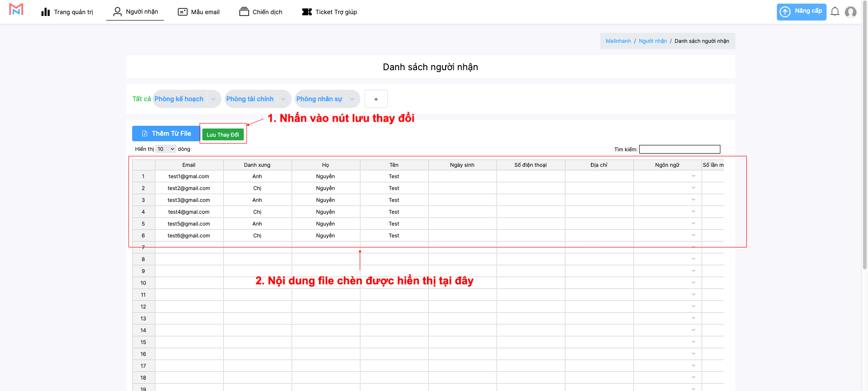Open Ngôn ngữ dropdown in row 1

click(693, 176)
